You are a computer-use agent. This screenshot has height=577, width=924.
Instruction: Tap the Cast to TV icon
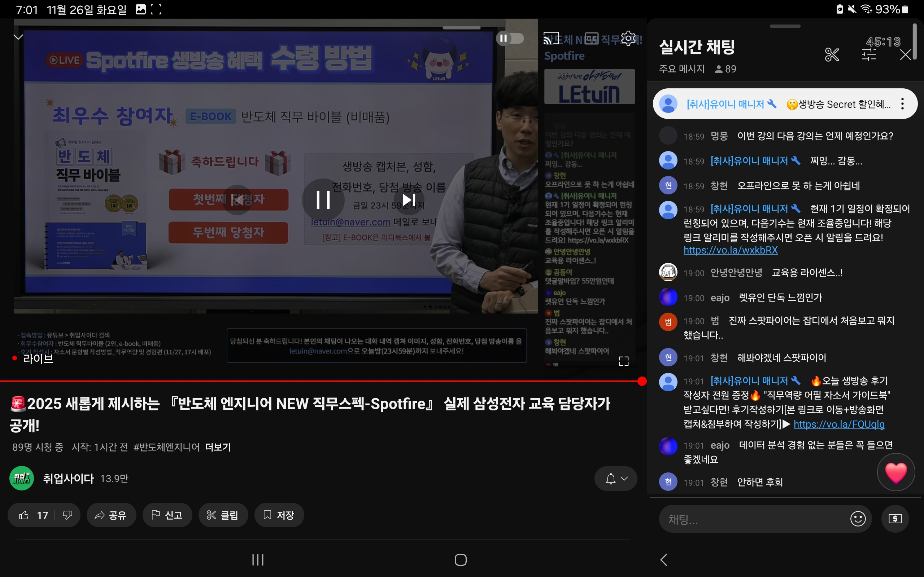551,39
